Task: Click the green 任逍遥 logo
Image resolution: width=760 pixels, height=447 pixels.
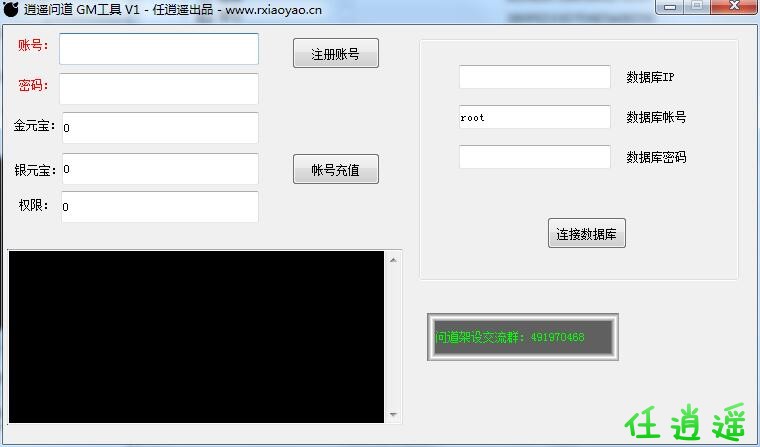Action: pos(686,424)
